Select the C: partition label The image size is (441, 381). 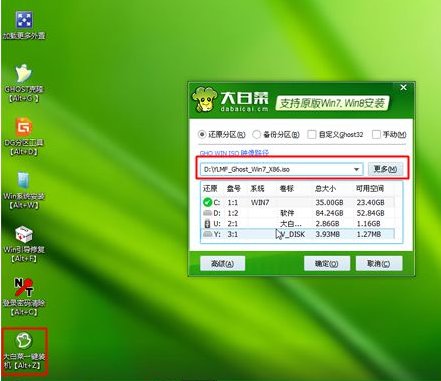coord(217,202)
